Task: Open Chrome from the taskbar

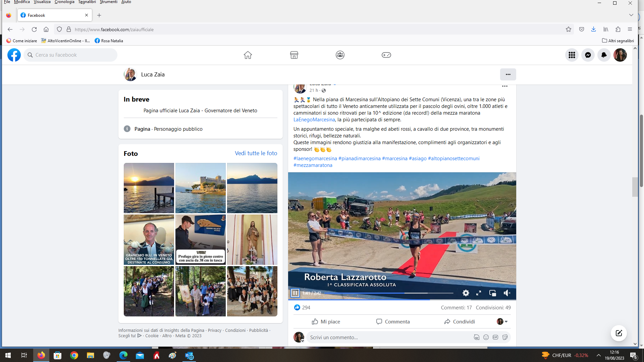Action: point(74,355)
